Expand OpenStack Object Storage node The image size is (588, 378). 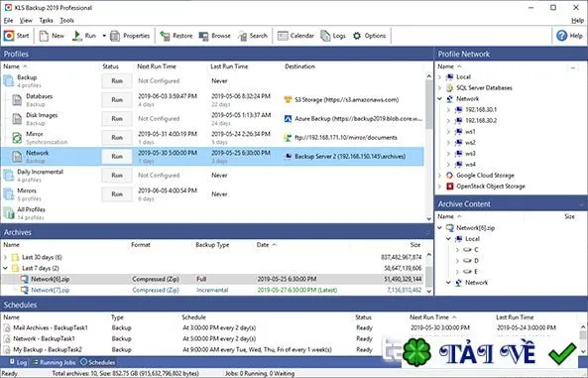440,187
